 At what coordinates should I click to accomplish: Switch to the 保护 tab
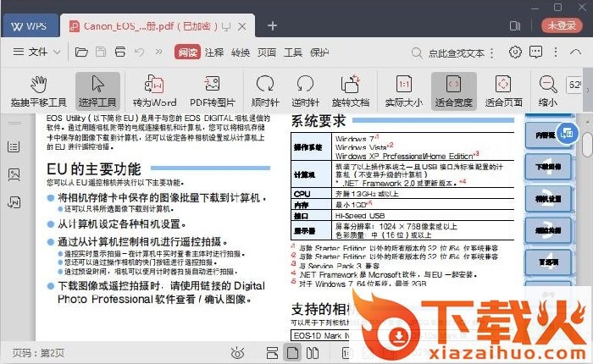319,52
